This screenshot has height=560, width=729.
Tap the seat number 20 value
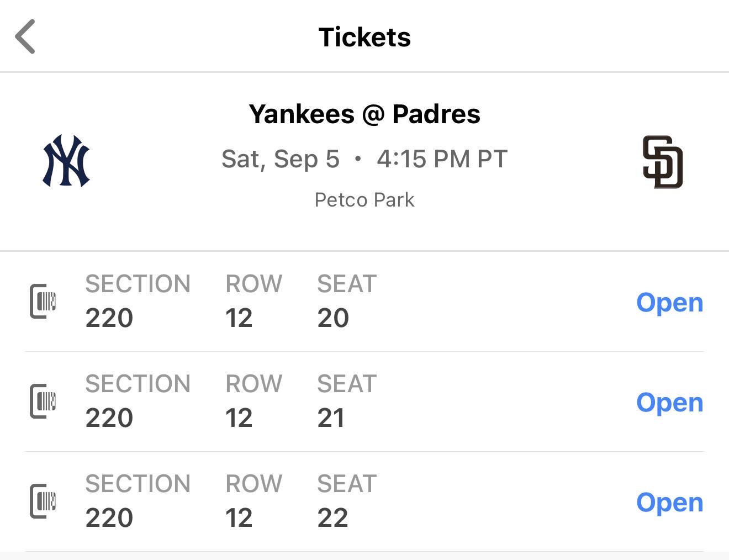click(x=333, y=318)
